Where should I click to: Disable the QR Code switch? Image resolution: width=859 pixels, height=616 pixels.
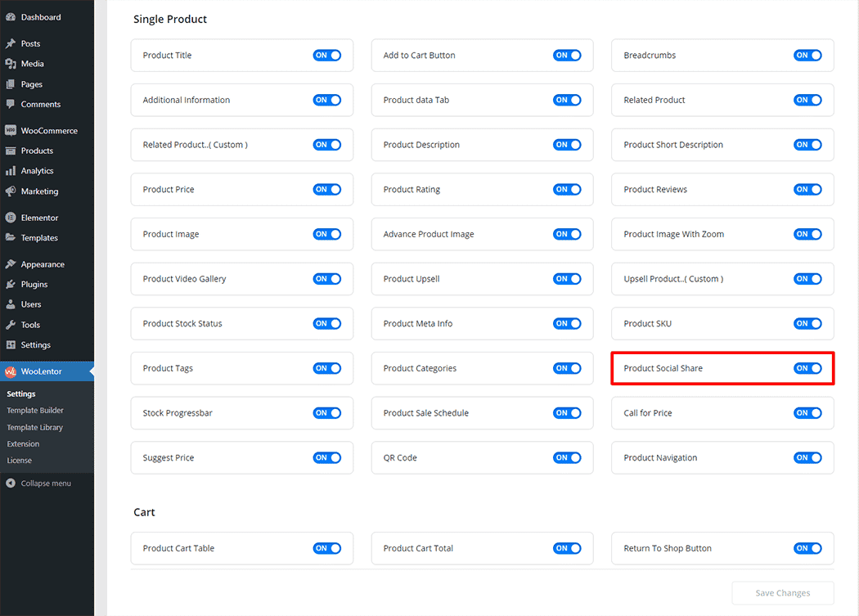(567, 458)
